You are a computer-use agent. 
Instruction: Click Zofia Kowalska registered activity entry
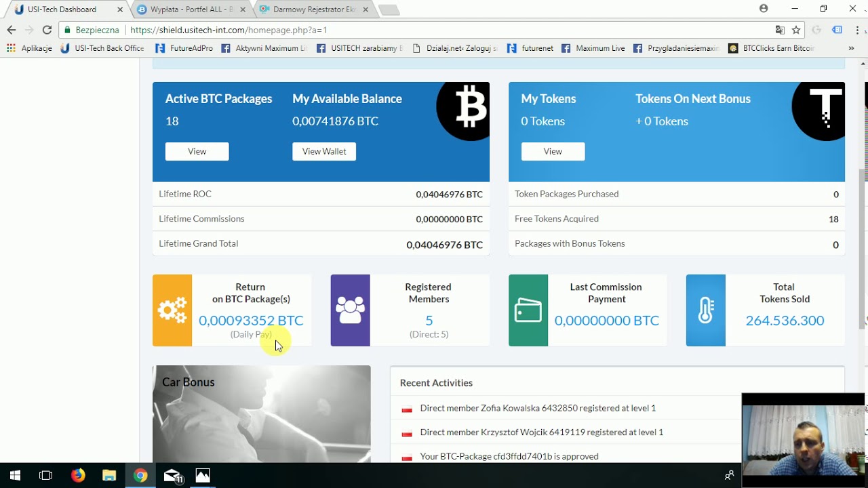538,408
